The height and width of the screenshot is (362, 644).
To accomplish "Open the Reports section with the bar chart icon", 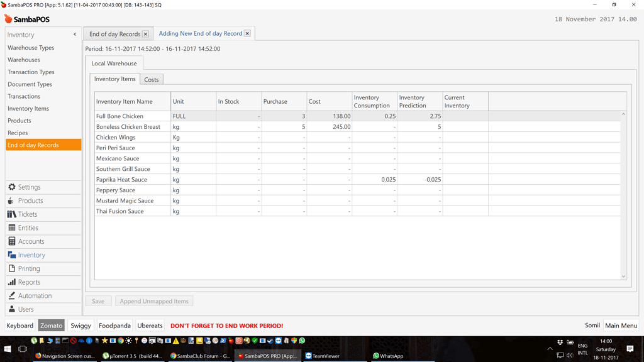I will click(43, 282).
